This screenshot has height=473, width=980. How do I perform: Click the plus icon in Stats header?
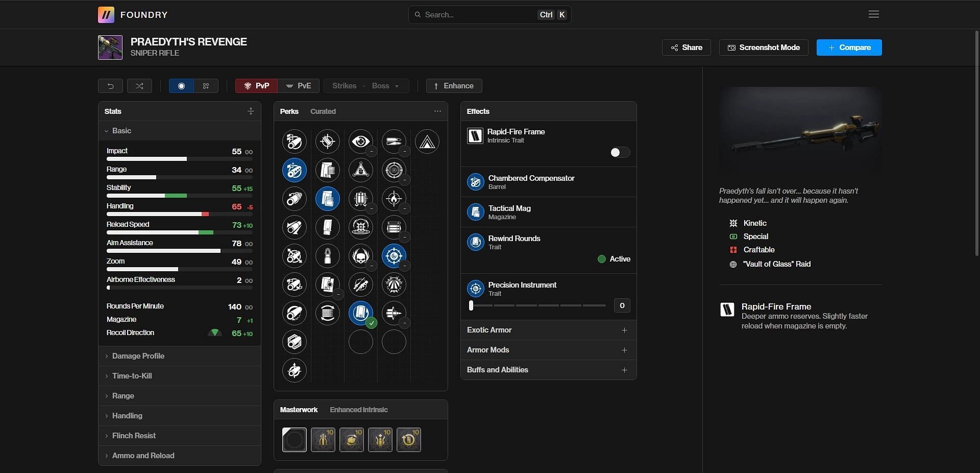(251, 111)
